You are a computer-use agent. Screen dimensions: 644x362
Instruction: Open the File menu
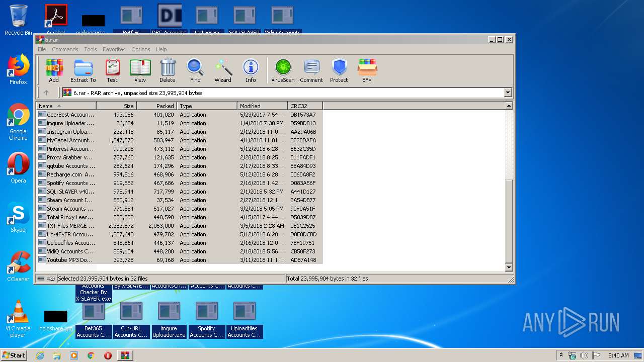(x=42, y=49)
